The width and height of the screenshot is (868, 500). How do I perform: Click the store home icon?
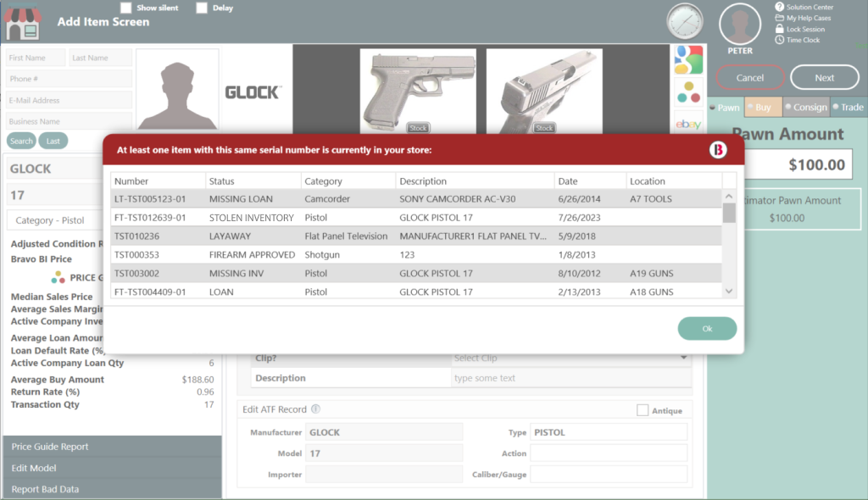tap(23, 22)
